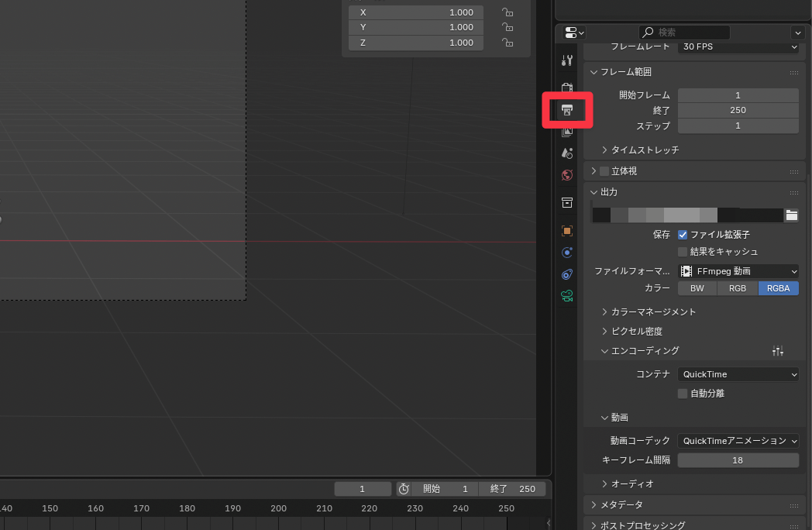
Task: Open the Tool properties tab
Action: (567, 60)
